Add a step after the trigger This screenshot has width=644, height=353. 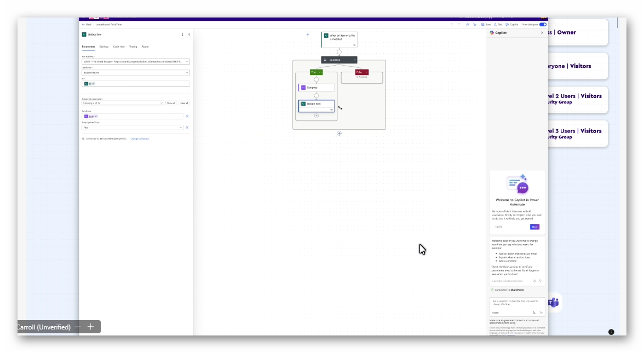340,52
